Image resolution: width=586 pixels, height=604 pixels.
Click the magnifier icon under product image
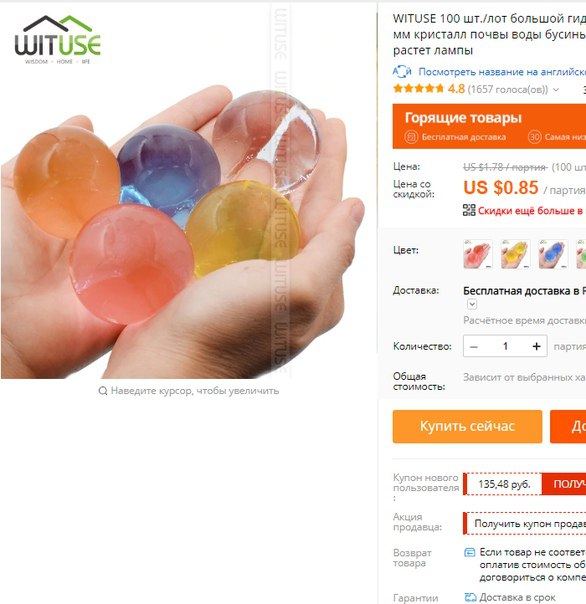[x=102, y=391]
